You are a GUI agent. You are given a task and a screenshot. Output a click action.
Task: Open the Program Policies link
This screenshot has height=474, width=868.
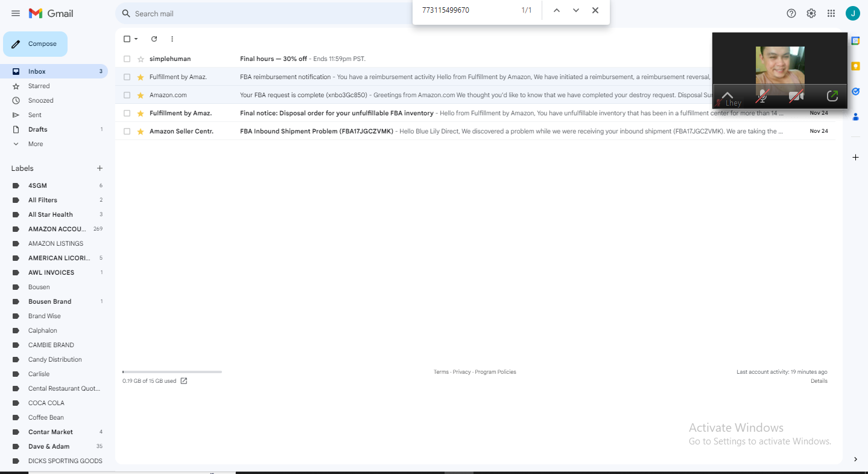coord(495,372)
